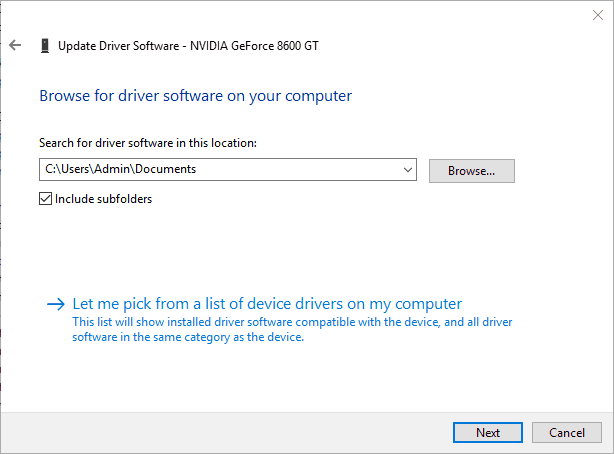Cancel the driver update wizard

(x=567, y=432)
